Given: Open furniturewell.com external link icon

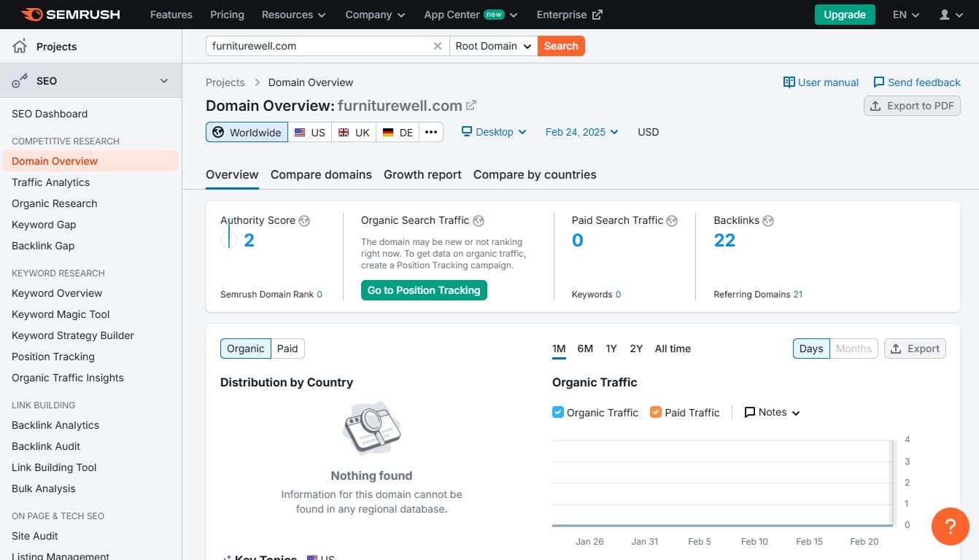Looking at the screenshot, I should pos(471,105).
